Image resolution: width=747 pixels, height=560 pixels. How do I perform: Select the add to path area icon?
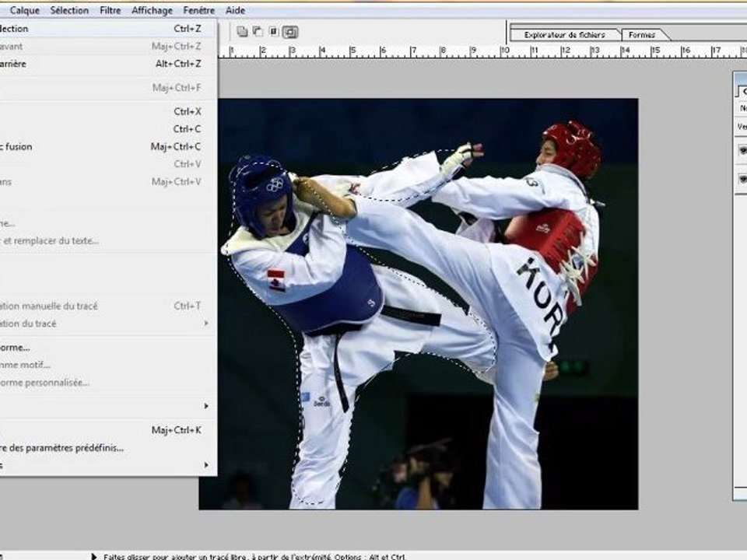(x=243, y=32)
